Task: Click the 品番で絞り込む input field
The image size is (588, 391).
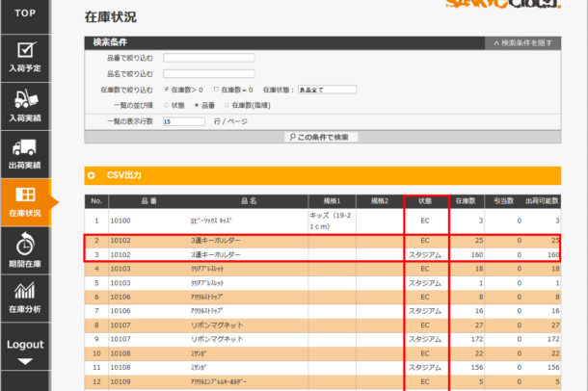Action: click(x=208, y=58)
